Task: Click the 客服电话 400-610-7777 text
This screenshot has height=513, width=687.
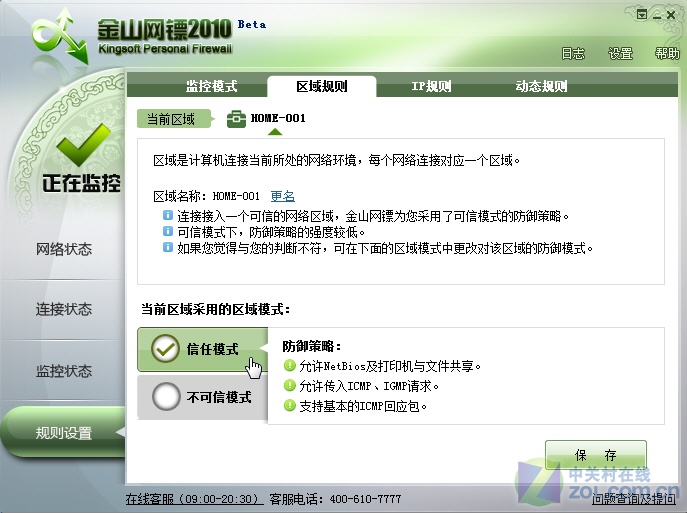Action: pos(335,499)
